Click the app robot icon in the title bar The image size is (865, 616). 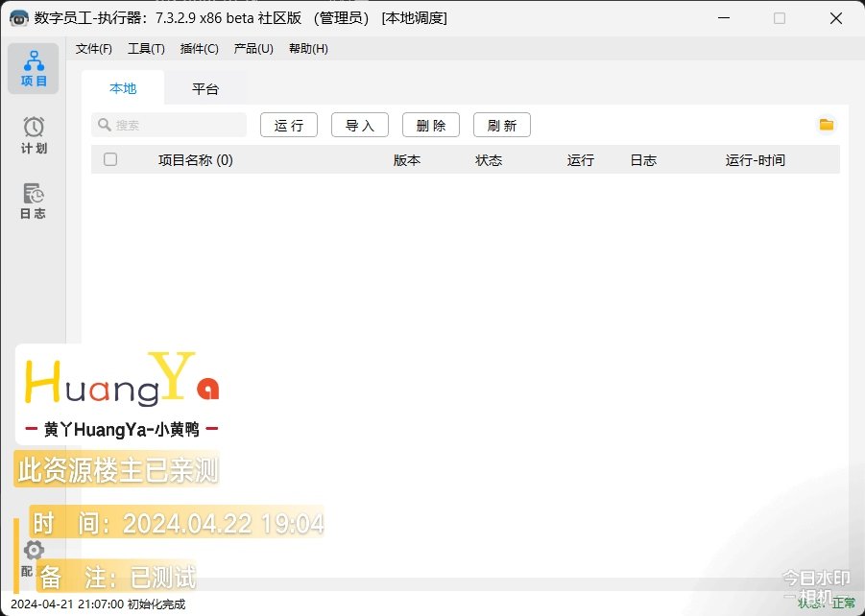point(18,18)
